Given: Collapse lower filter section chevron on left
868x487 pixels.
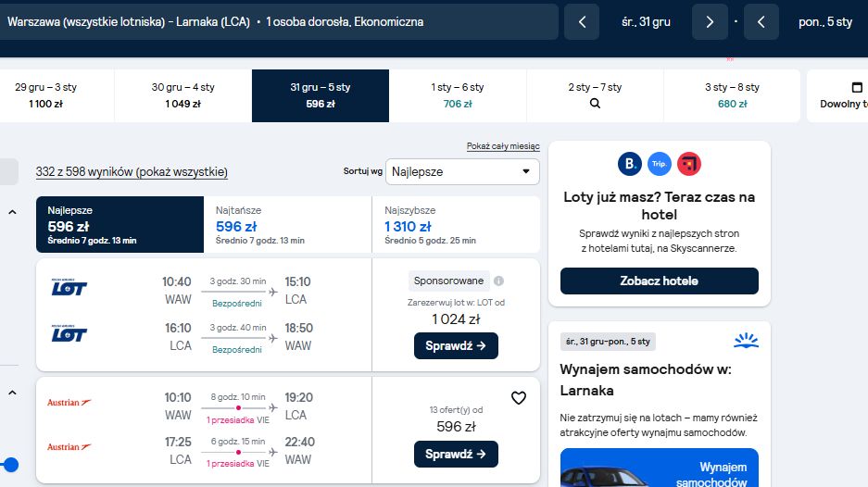Looking at the screenshot, I should click(12, 393).
